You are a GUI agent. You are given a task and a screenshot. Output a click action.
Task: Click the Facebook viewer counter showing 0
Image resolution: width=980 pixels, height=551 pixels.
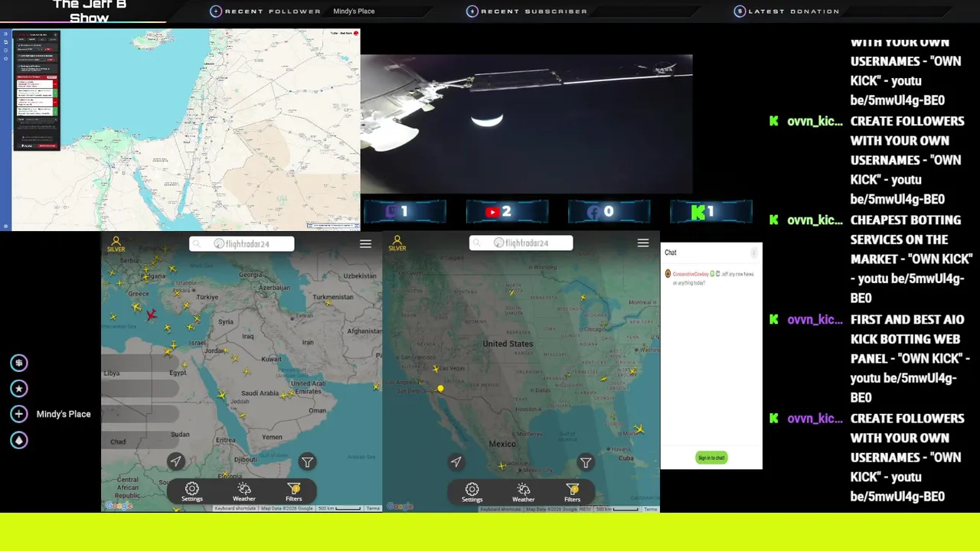click(x=609, y=212)
